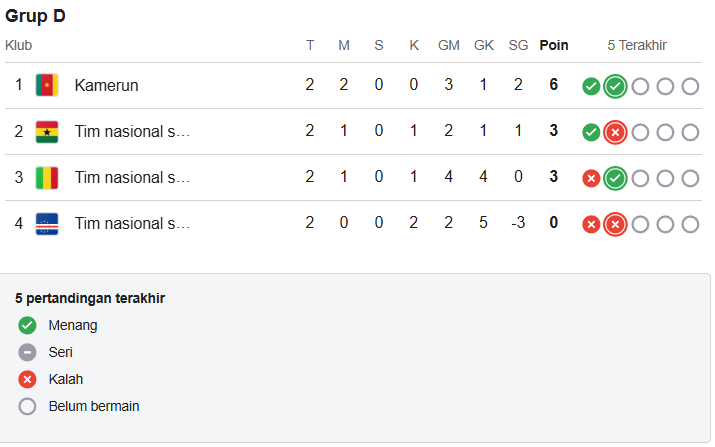The height and width of the screenshot is (447, 715).
Task: Click the 5 Terakhir column header
Action: coord(637,45)
